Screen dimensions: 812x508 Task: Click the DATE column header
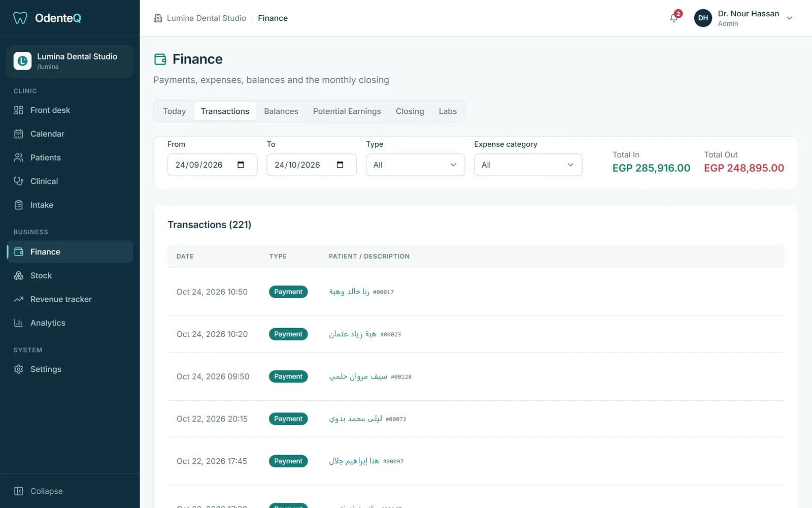tap(185, 257)
